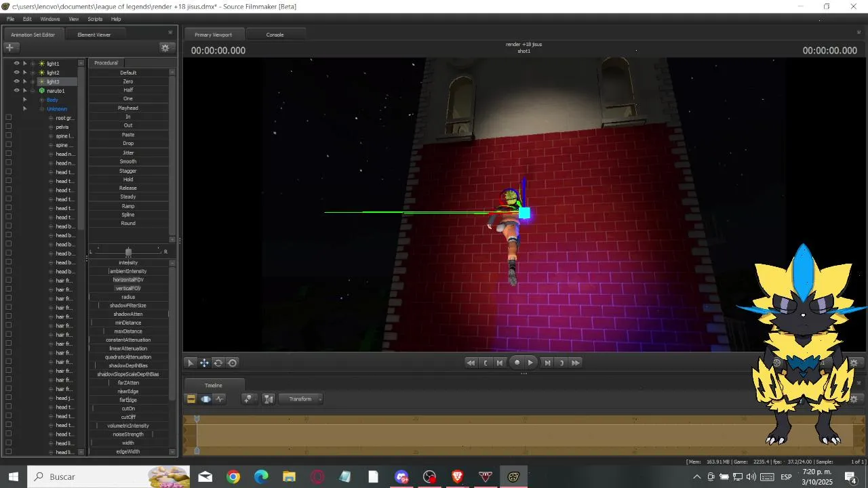Rewind playback with double-left arrow
This screenshot has height=488, width=868.
(471, 363)
